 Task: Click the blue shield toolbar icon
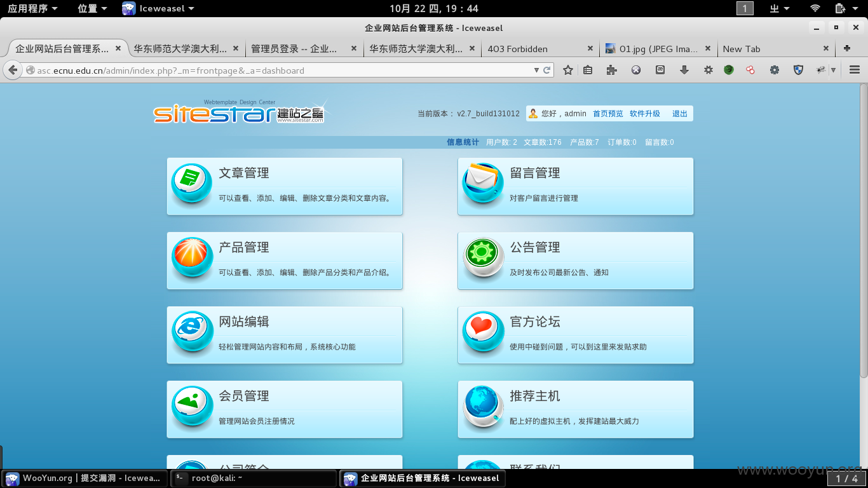799,71
